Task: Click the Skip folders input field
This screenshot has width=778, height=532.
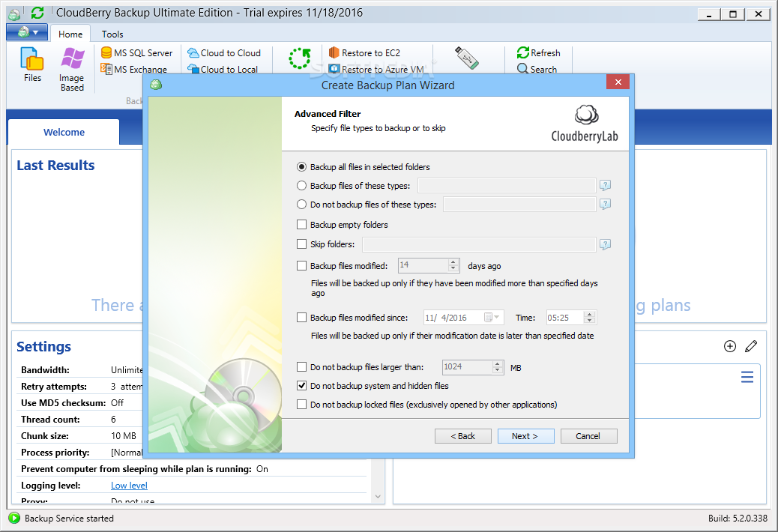Action: pyautogui.click(x=479, y=244)
